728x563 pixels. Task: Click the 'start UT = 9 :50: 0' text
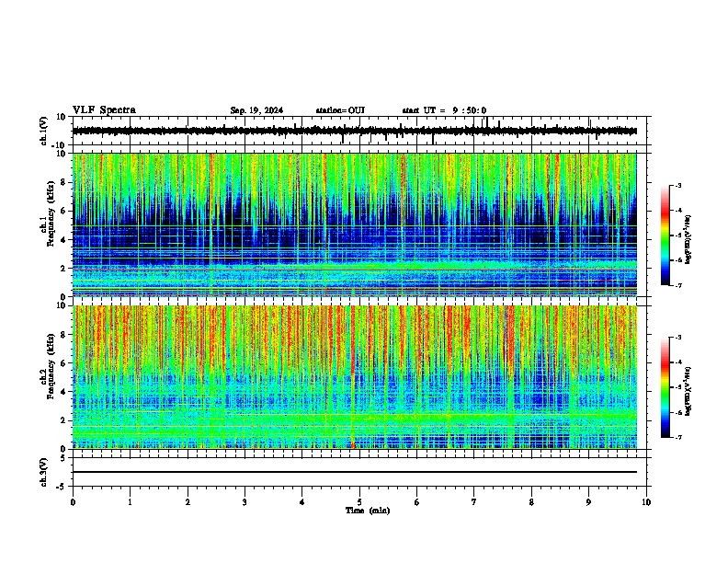(x=444, y=110)
